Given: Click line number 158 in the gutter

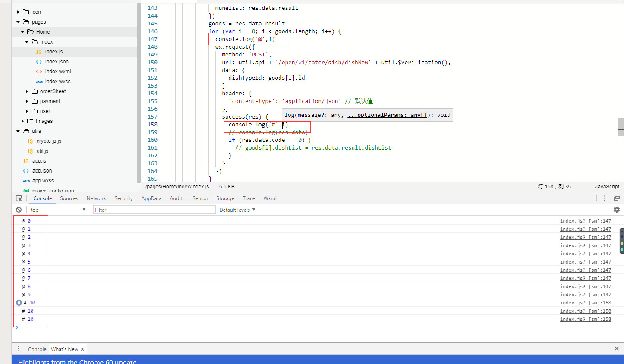Looking at the screenshot, I should click(152, 125).
